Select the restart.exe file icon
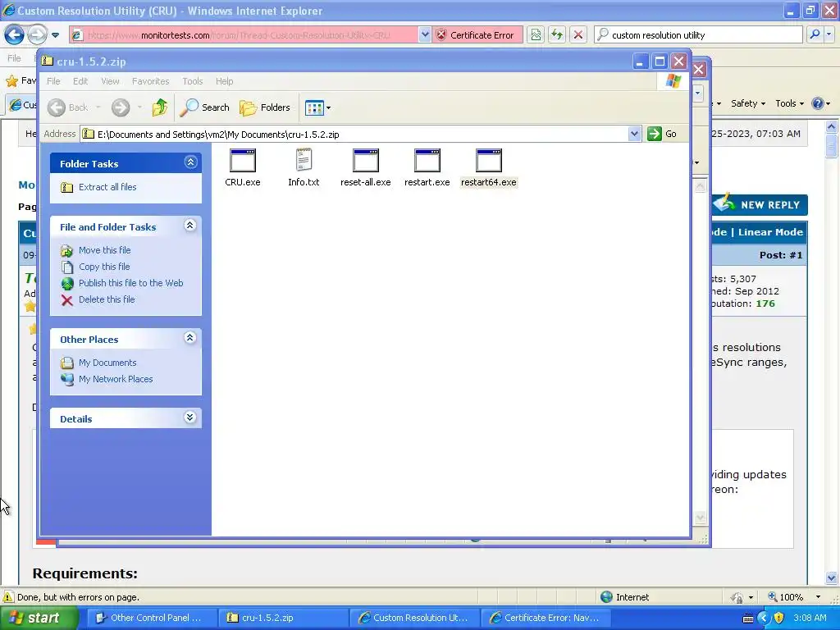 (427, 161)
